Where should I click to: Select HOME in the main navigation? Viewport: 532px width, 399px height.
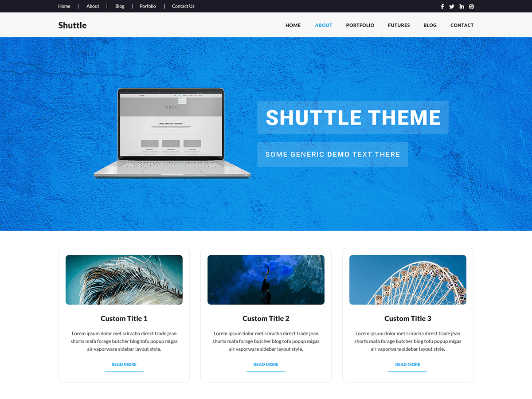(293, 25)
